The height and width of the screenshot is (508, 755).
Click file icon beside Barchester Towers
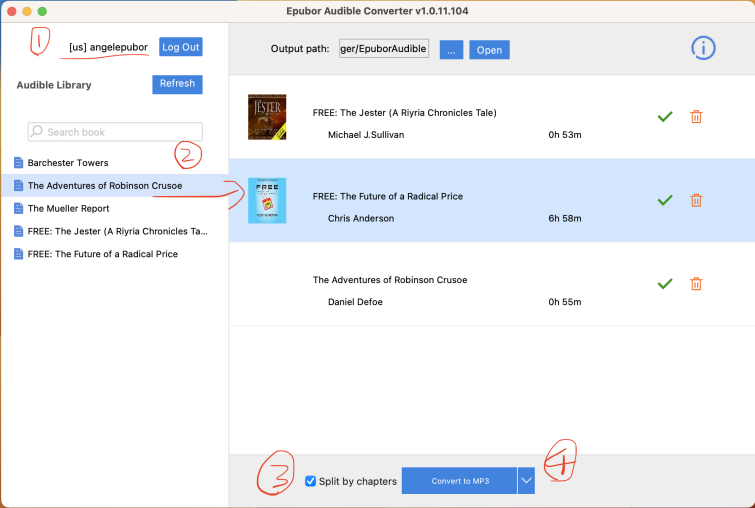pos(18,163)
